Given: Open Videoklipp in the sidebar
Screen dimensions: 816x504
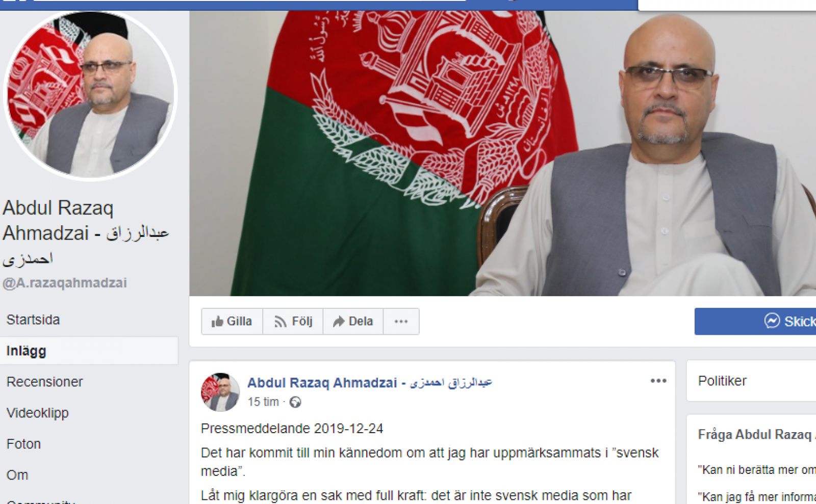Looking at the screenshot, I should [38, 413].
